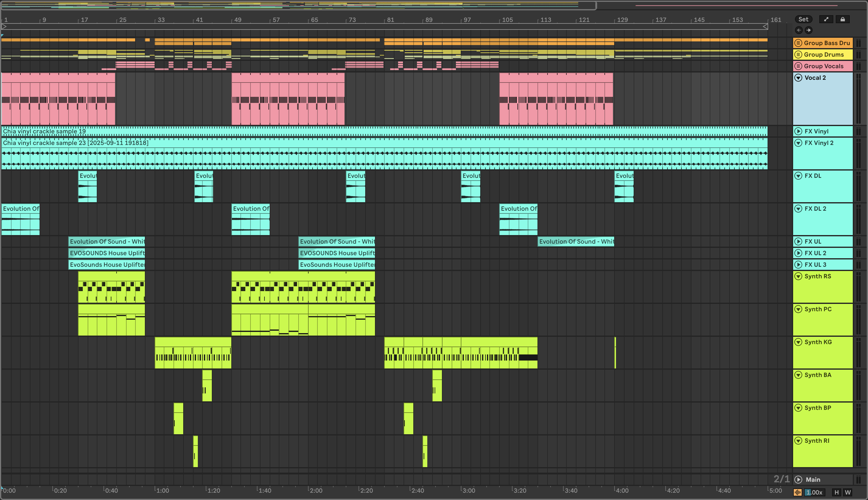The height and width of the screenshot is (500, 868).
Task: Unfold the Group Vocals track
Action: pos(798,66)
